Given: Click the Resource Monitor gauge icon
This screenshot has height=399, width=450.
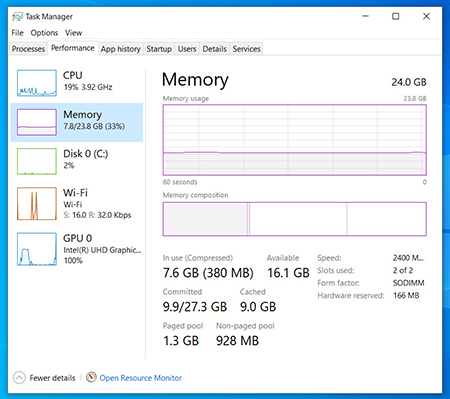Looking at the screenshot, I should [x=91, y=377].
